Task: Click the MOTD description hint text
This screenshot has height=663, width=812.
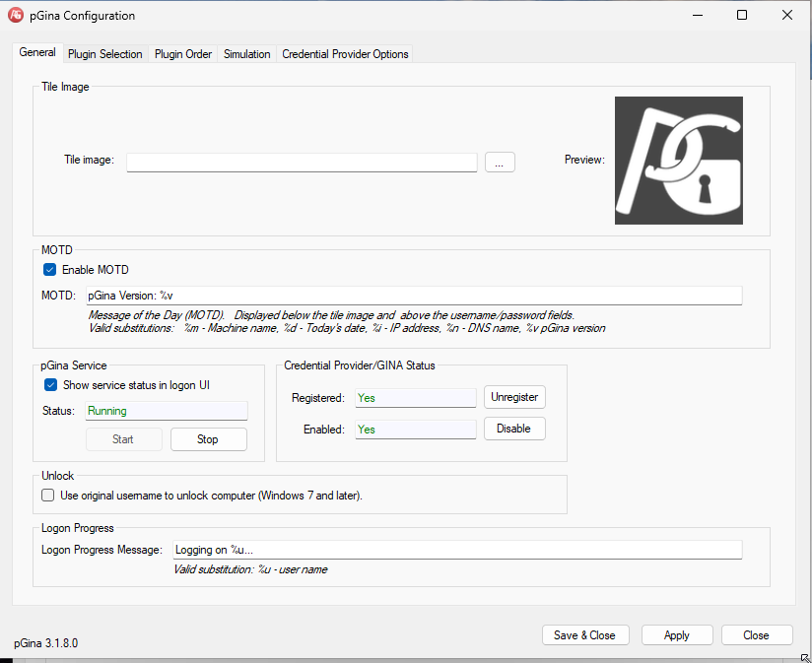Action: pos(347,321)
